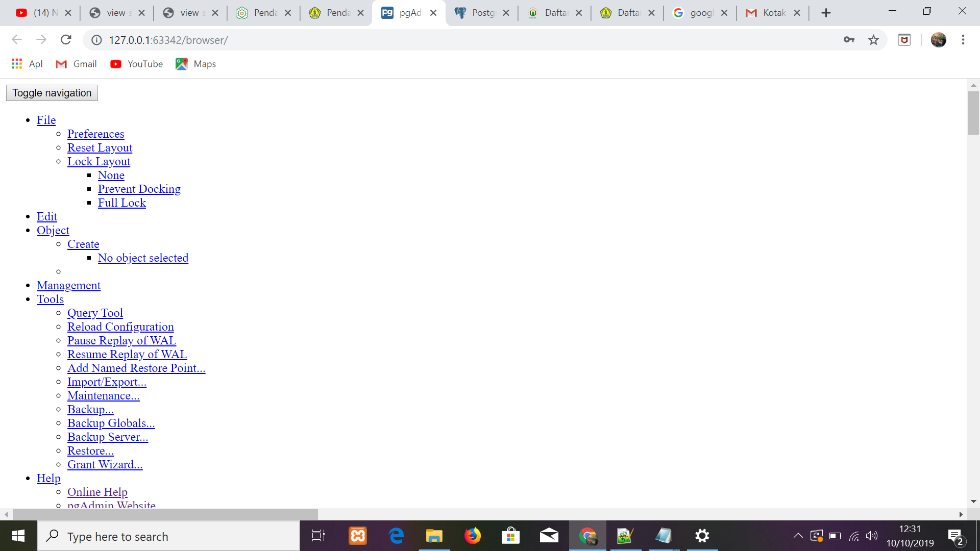
Task: Click the red shield extension icon
Action: coord(904,40)
